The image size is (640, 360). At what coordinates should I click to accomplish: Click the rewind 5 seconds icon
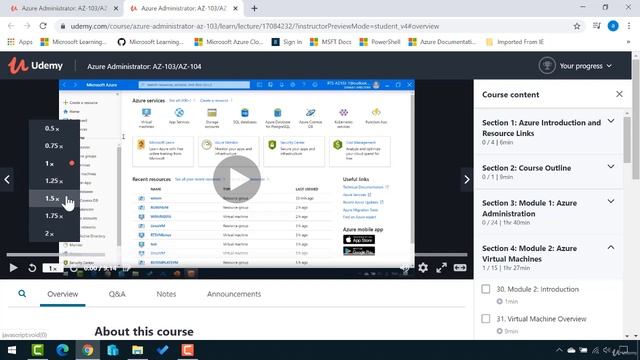tap(32, 268)
